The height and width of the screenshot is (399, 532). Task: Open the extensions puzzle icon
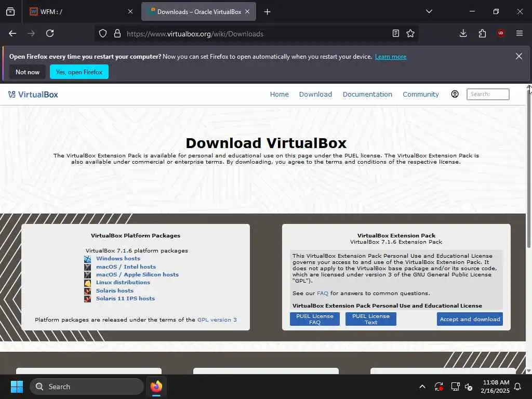pos(482,33)
